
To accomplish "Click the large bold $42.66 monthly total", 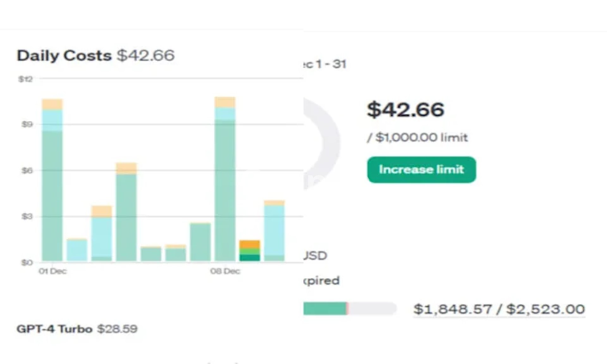I will [405, 110].
